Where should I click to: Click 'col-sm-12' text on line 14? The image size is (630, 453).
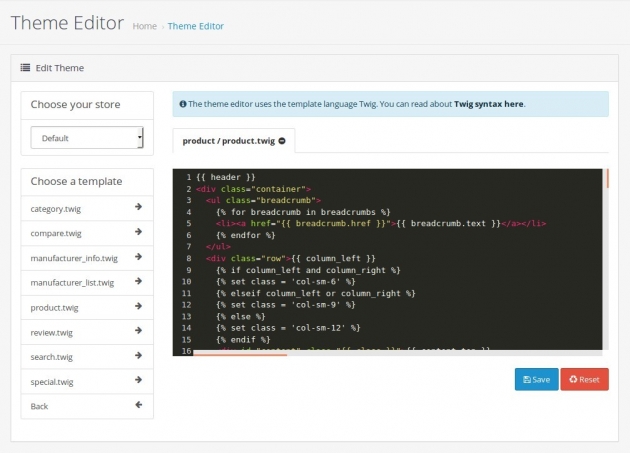[x=321, y=328]
